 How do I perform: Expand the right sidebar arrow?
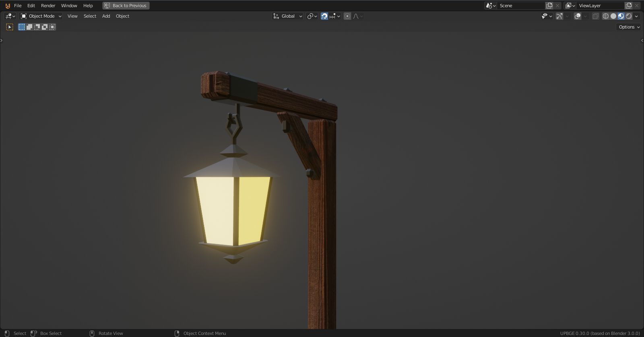[x=642, y=40]
